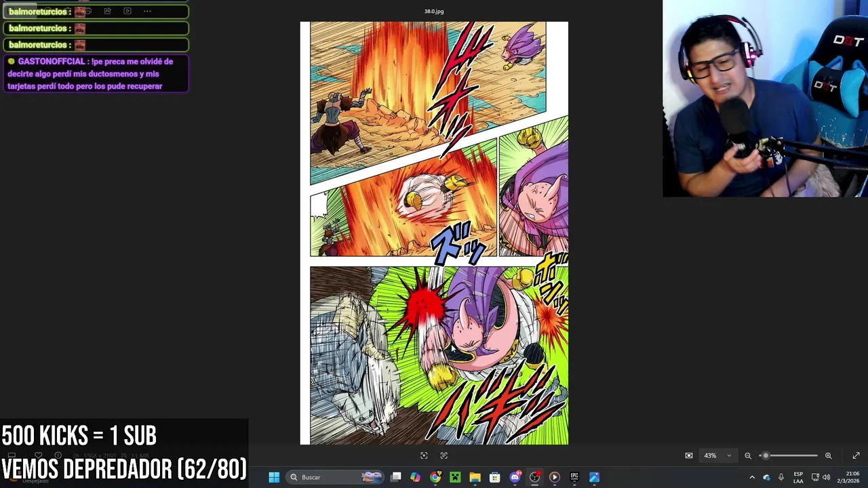The width and height of the screenshot is (868, 488).
Task: Click the 38.0.jpg file name title
Action: (x=434, y=11)
